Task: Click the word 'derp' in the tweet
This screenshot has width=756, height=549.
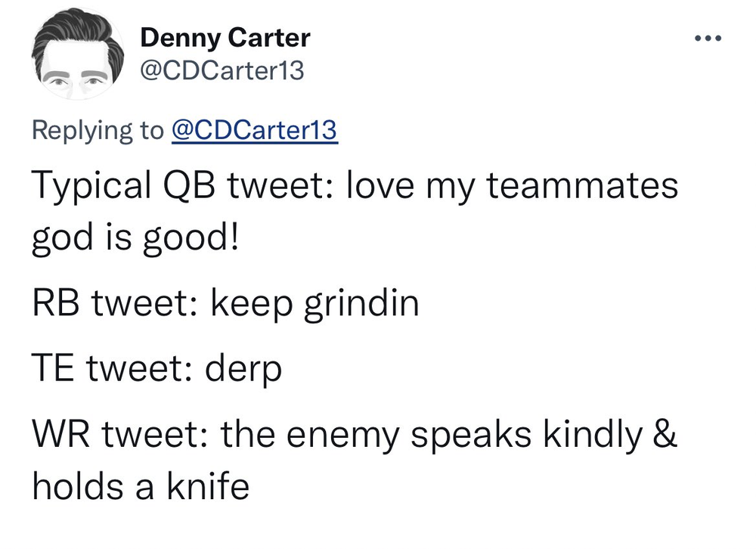Action: click(243, 370)
